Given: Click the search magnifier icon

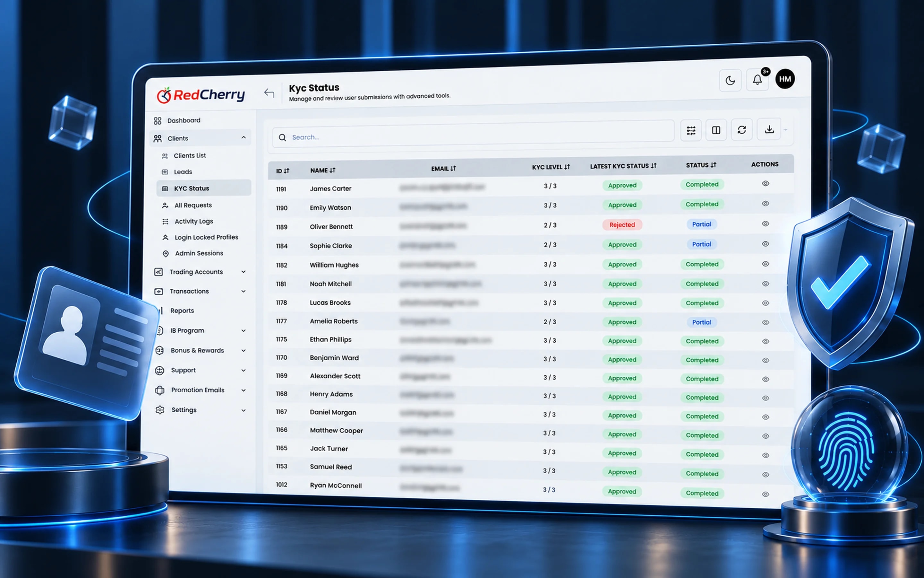Looking at the screenshot, I should [x=283, y=138].
